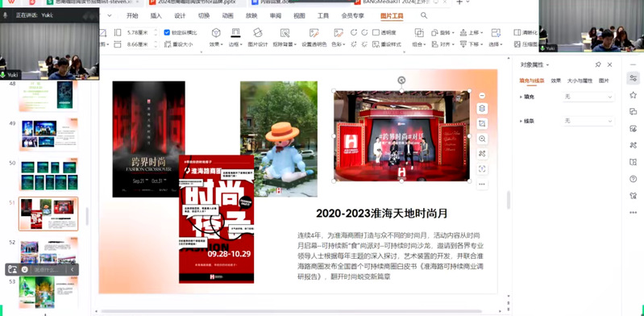Click the layers icon on floating image toolbar
The height and width of the screenshot is (316, 644).
(482, 109)
